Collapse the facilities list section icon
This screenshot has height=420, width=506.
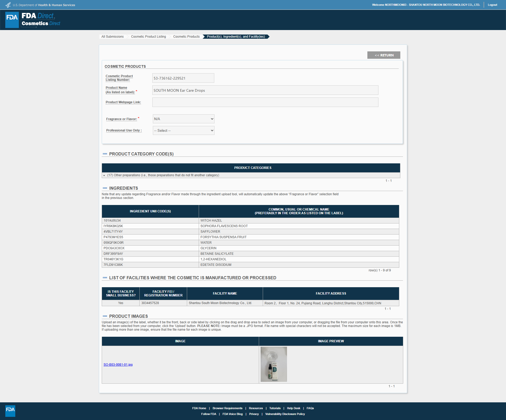105,278
